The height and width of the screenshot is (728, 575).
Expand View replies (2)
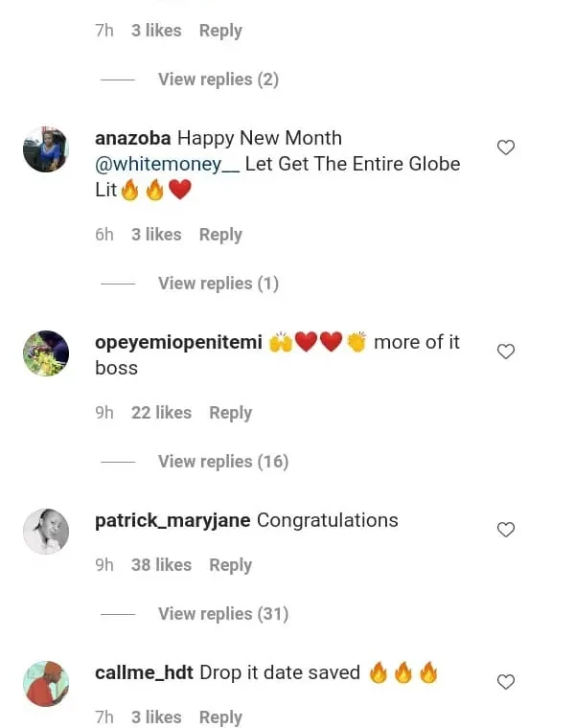(218, 80)
